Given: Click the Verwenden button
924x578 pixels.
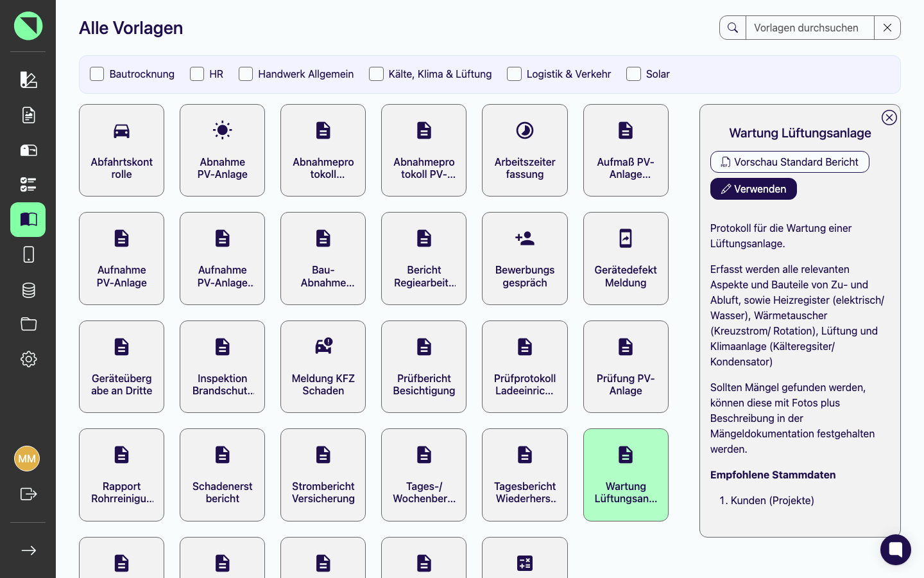Looking at the screenshot, I should (753, 189).
